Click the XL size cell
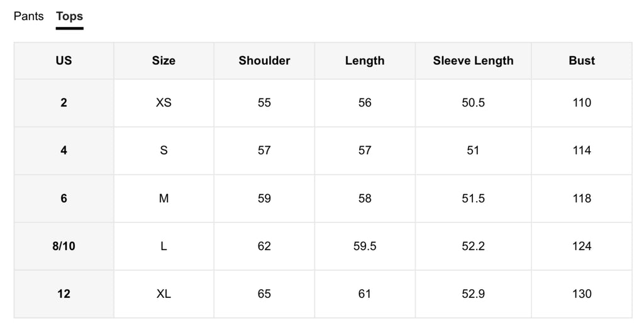Screen dimensions: 644x325 click(x=164, y=294)
